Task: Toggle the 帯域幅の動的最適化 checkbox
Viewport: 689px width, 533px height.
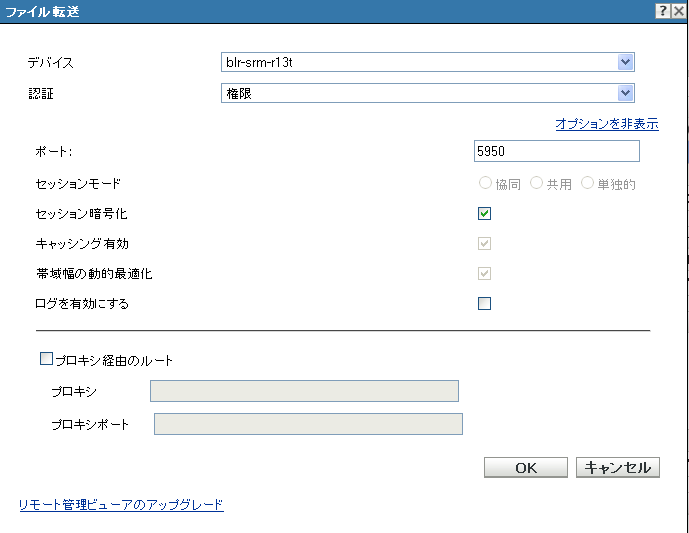Action: click(484, 273)
